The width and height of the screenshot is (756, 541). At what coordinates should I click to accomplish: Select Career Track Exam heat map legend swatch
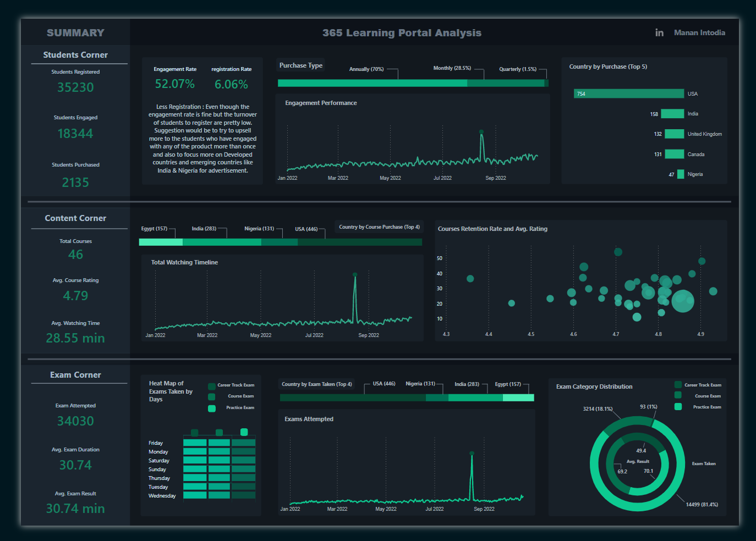211,386
